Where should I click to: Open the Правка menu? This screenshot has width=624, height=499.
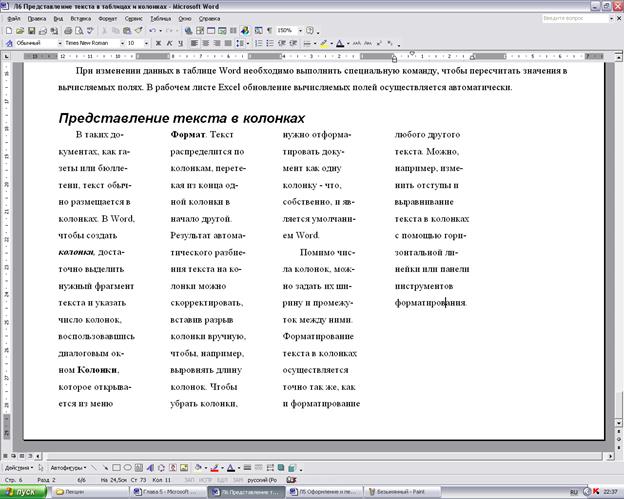pyautogui.click(x=37, y=19)
